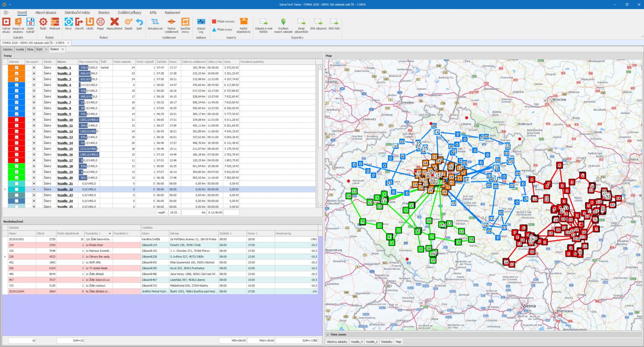Screen dimensions: 644x347
Task: Uncheck Zobrazit checkbox for Vozidlo_1
Action: pos(16,67)
